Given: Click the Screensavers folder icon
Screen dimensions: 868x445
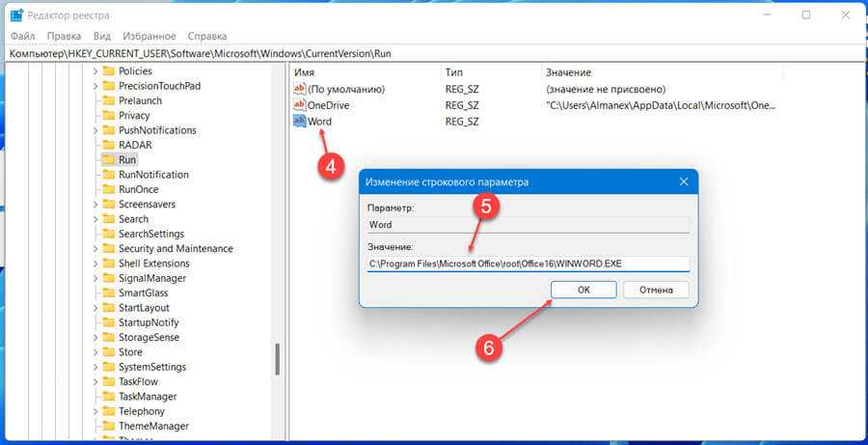Looking at the screenshot, I should click(108, 204).
